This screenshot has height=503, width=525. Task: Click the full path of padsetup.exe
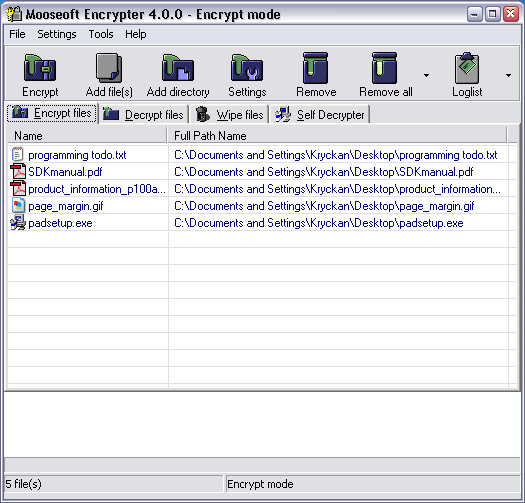click(x=319, y=223)
